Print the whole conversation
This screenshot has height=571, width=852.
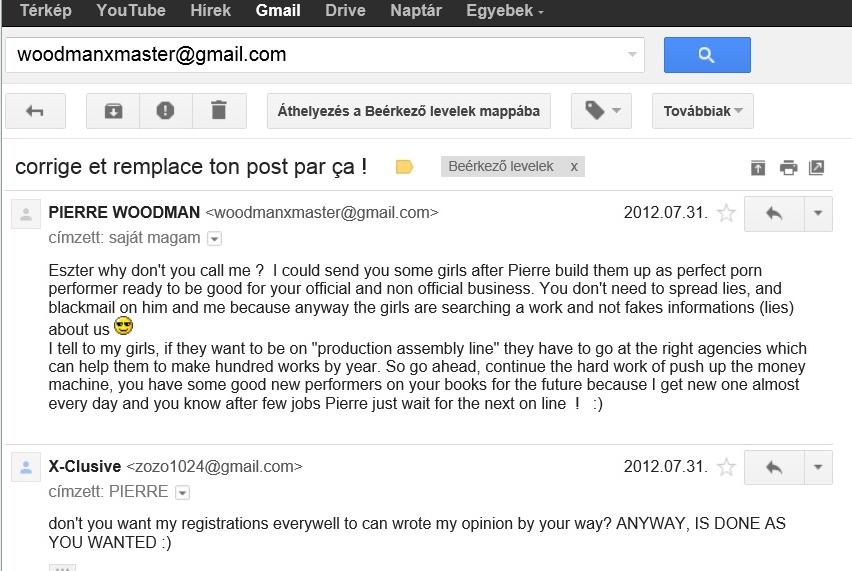(x=788, y=168)
